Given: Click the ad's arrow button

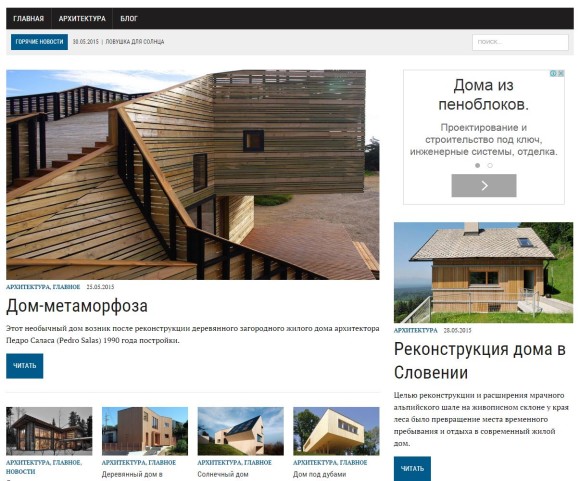Looking at the screenshot, I should pos(484,185).
